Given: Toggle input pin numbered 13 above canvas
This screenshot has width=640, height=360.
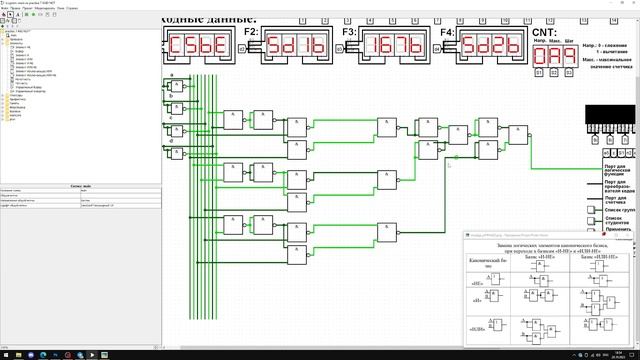Looking at the screenshot, I should point(584,20).
